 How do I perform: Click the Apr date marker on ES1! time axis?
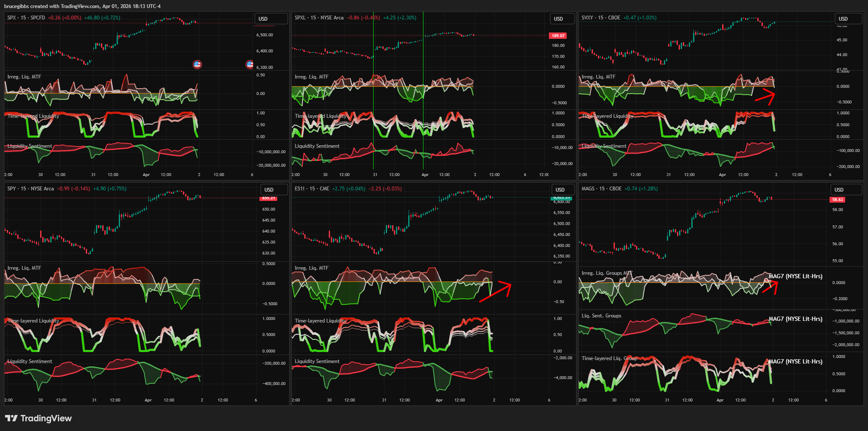(x=439, y=400)
